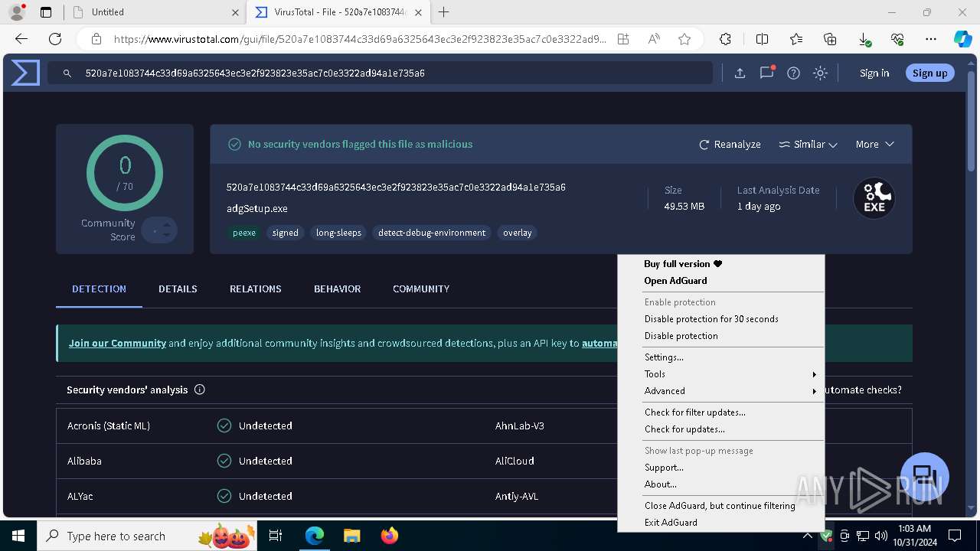Click the browser address bar URL

(x=360, y=39)
